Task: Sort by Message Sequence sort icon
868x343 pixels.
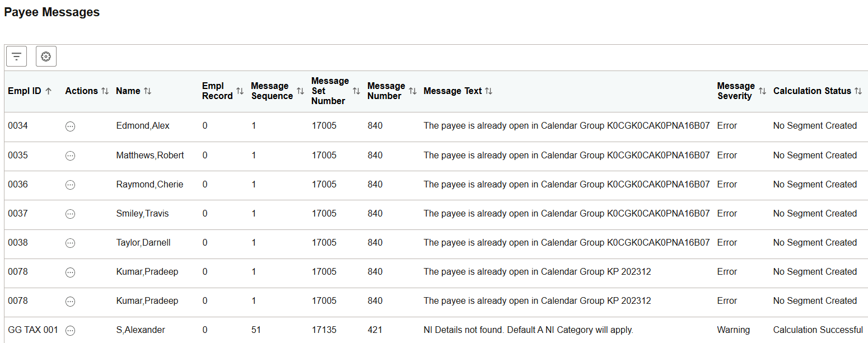Action: (x=300, y=91)
